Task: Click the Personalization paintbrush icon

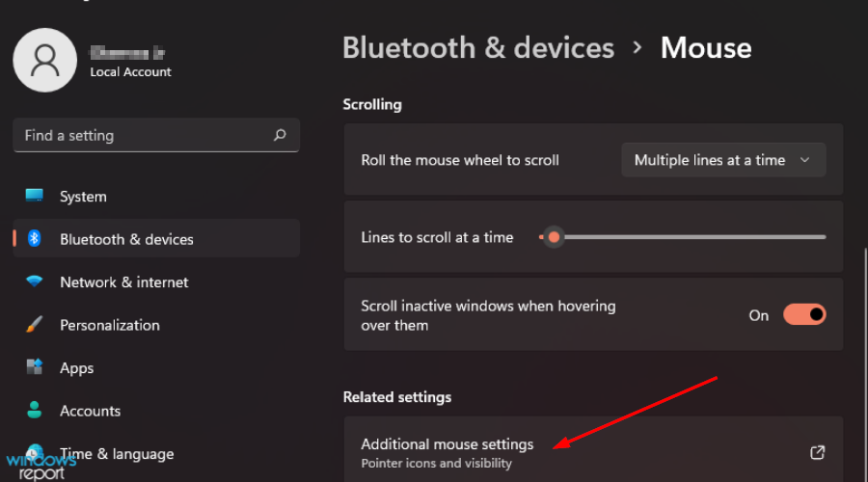Action: (35, 325)
